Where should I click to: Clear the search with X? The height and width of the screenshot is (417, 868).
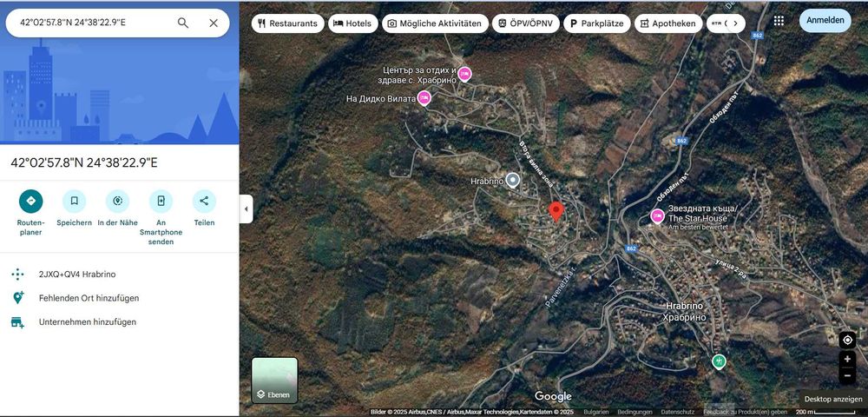pyautogui.click(x=214, y=23)
